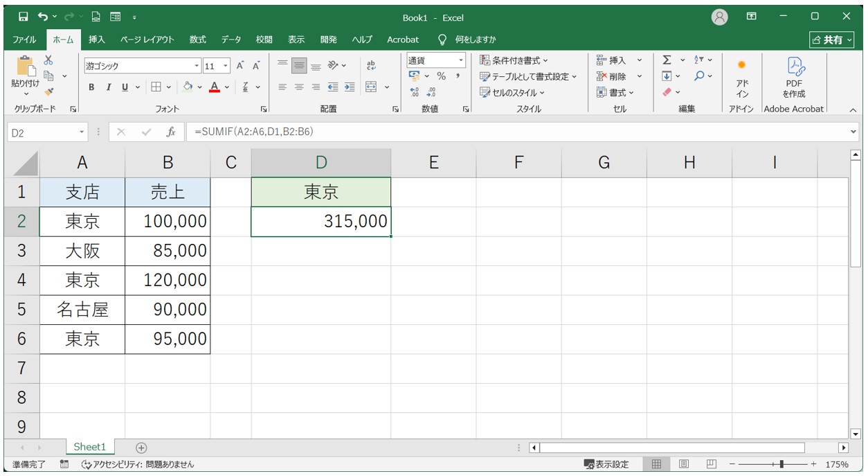Viewport: 868px width, 476px height.
Task: Switch to Normal view in status bar
Action: pyautogui.click(x=657, y=464)
